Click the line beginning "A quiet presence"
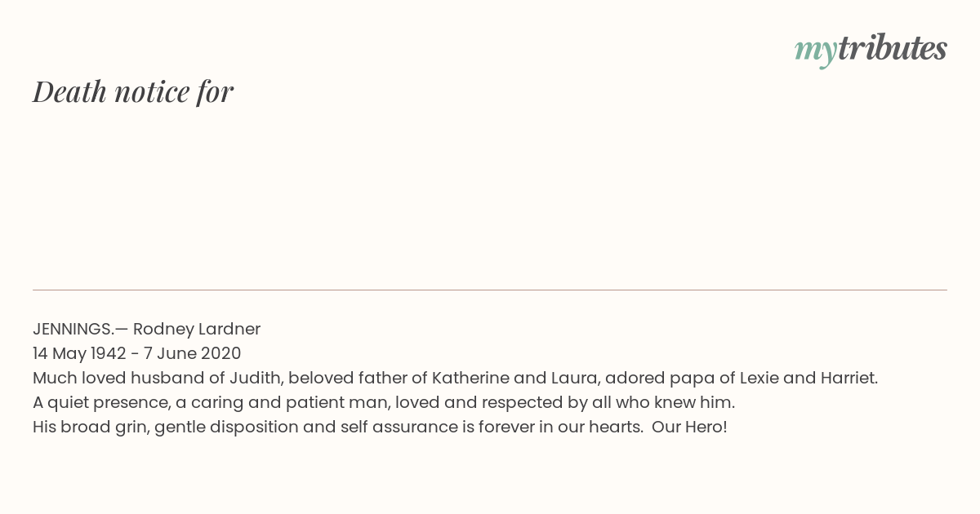This screenshot has width=980, height=514. pos(384,403)
